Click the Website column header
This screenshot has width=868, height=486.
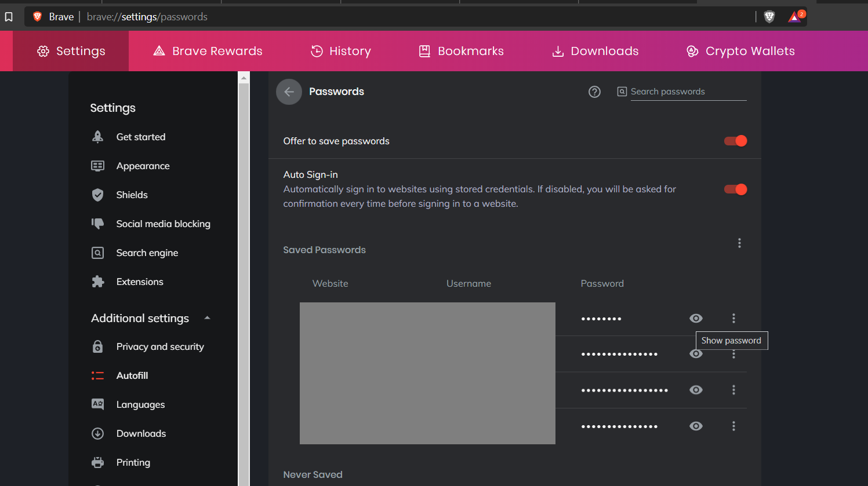[331, 283]
